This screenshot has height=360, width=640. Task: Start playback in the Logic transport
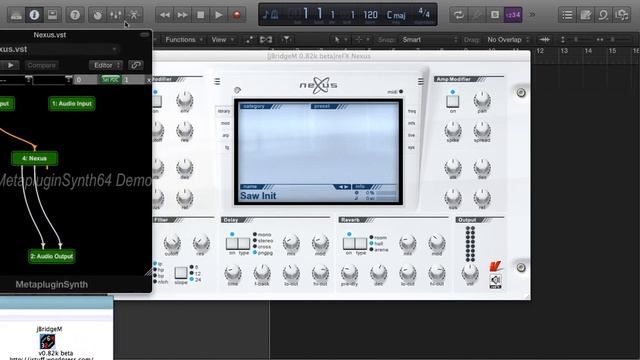[218, 15]
